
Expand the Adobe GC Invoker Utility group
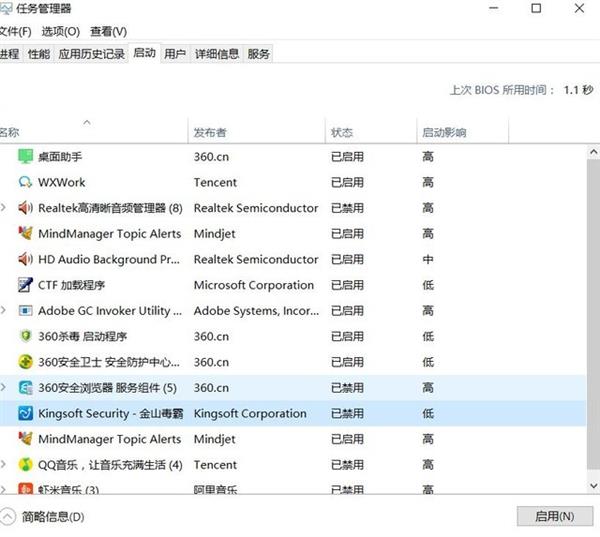(3, 310)
